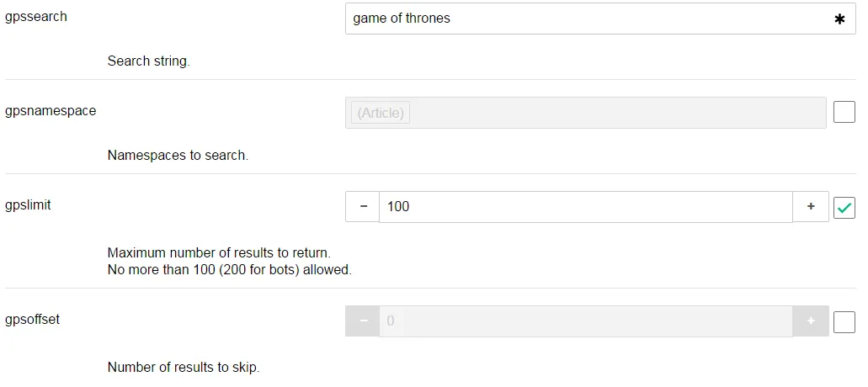The image size is (868, 387).
Task: Click the "Maximum number of results to return" text
Action: coord(219,253)
